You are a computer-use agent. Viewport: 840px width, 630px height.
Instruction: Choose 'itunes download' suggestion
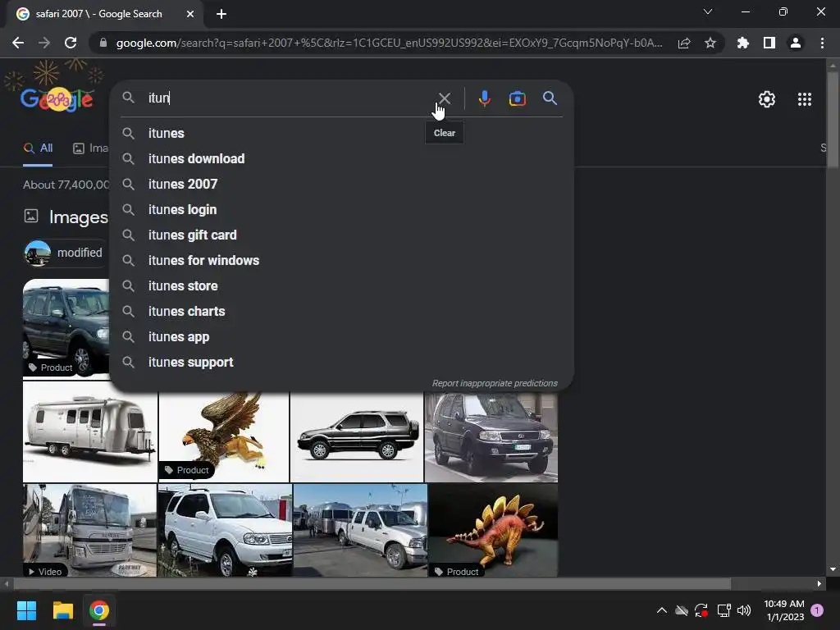point(341,158)
